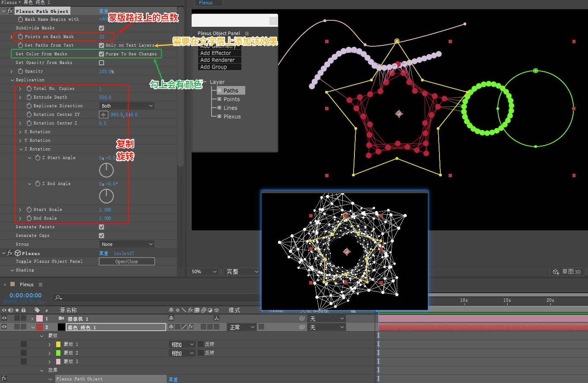
Task: Click the fx icon beside Plexus Path Object
Action: (x=10, y=11)
